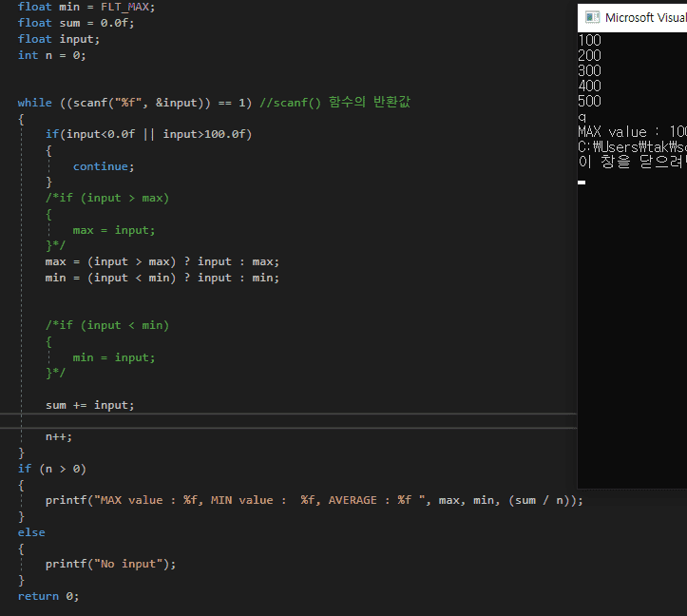Click console output line '500'

click(589, 102)
